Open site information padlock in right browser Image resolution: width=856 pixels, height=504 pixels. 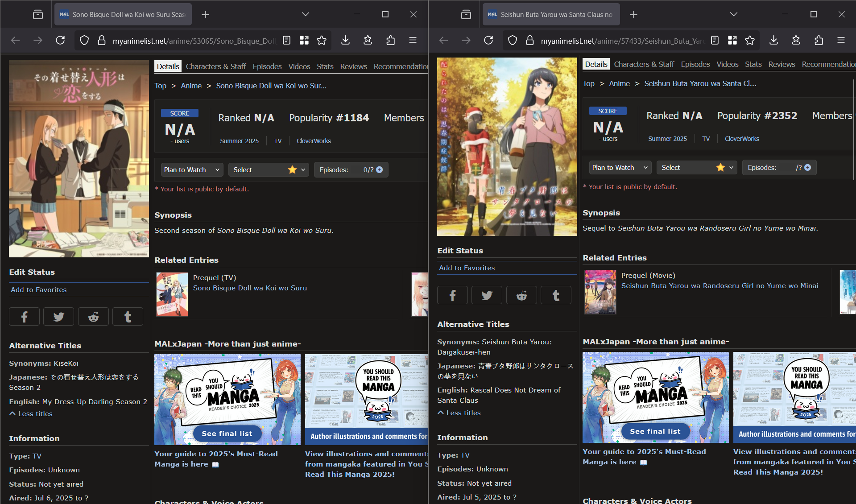click(530, 41)
